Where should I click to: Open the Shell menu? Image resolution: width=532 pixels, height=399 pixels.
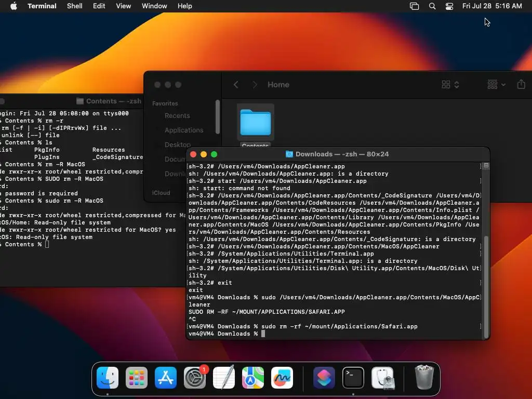[75, 6]
